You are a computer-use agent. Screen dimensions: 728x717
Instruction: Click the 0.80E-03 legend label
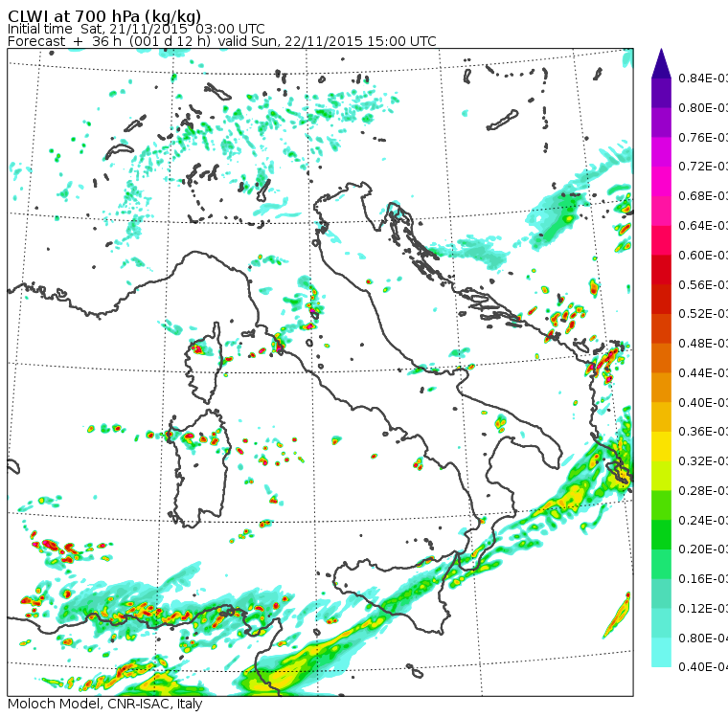702,107
